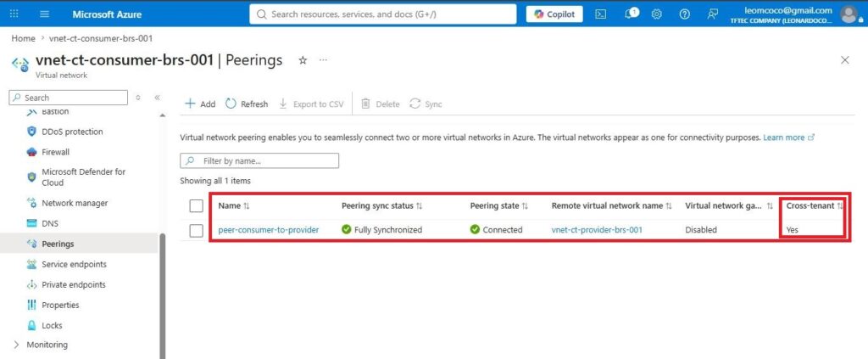Click the Showing all 1 items text
Viewport: 868px width, 359px height.
coord(215,181)
